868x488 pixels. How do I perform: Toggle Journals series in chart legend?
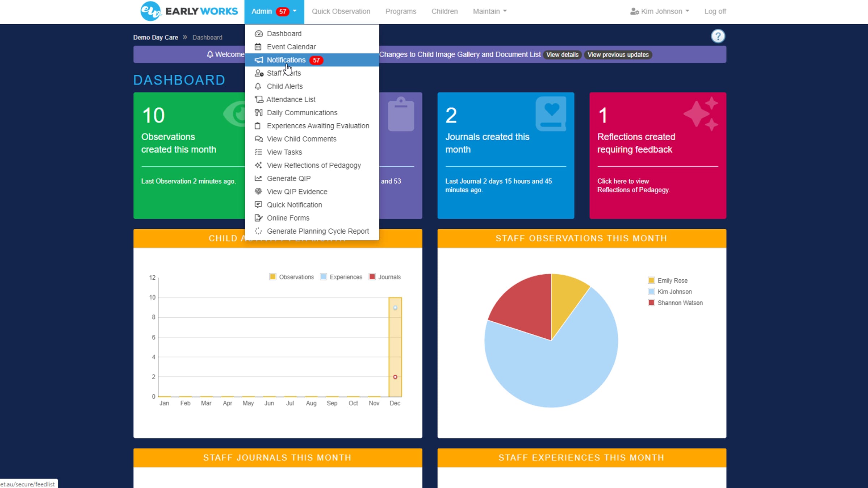tap(384, 277)
